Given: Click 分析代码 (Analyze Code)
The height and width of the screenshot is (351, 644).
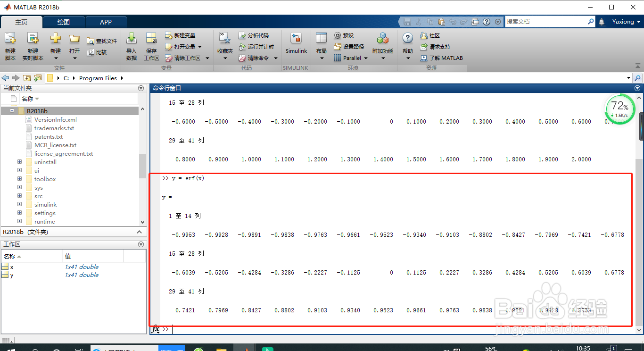Looking at the screenshot, I should pyautogui.click(x=254, y=35).
